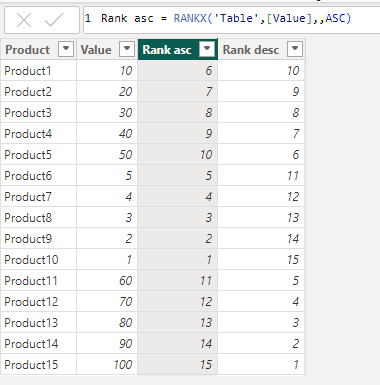
Task: Click the Value cell showing 60
Action: [x=107, y=281]
